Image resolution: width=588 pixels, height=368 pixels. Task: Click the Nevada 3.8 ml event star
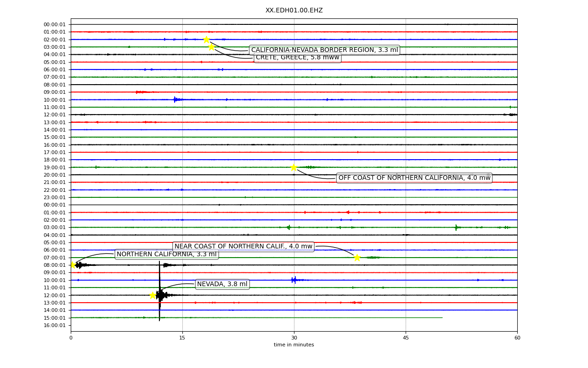pyautogui.click(x=153, y=295)
